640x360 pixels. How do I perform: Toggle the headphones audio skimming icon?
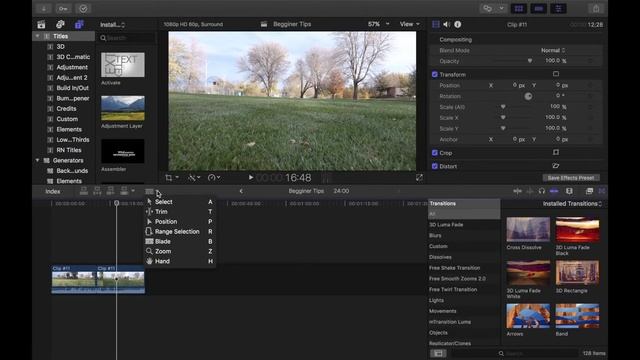click(x=542, y=191)
